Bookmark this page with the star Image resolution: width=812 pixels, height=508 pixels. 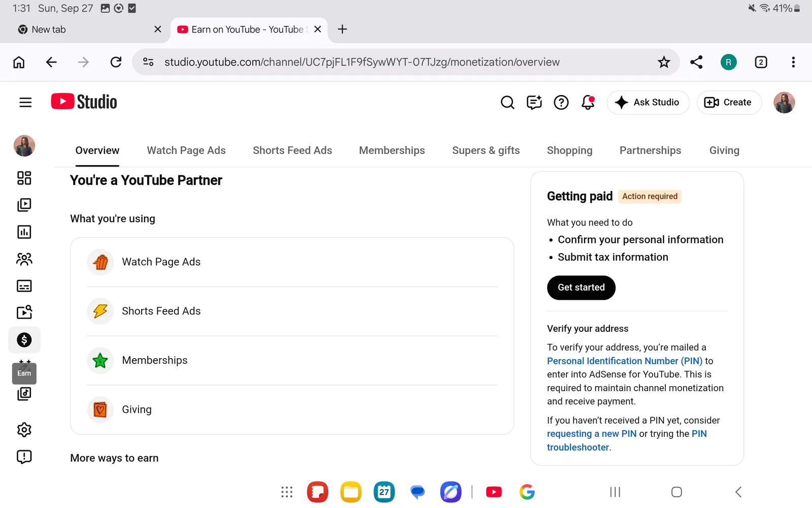pyautogui.click(x=664, y=62)
